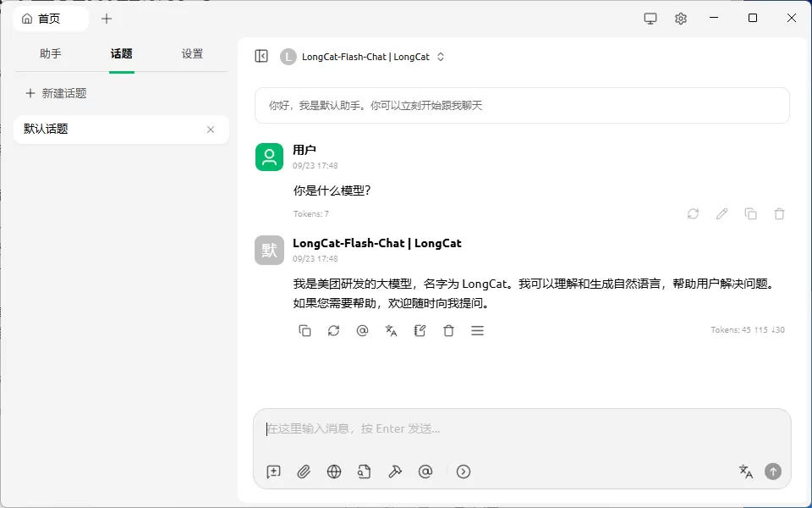Click 新建话题 to create a topic
The width and height of the screenshot is (812, 508).
pyautogui.click(x=56, y=93)
